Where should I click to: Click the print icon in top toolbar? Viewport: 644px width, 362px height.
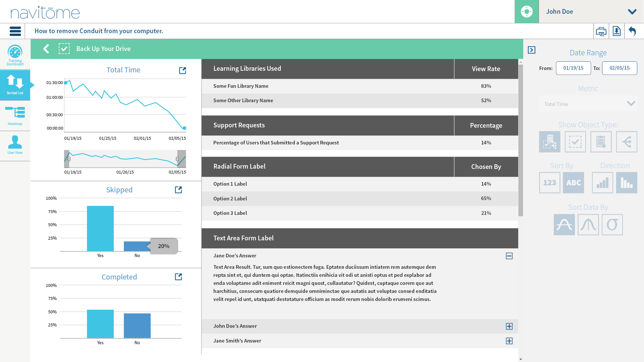pos(601,31)
